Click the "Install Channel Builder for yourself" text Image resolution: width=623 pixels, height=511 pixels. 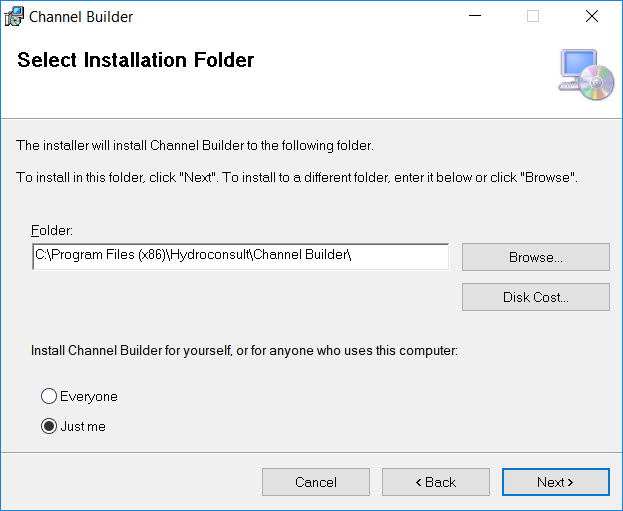click(244, 351)
